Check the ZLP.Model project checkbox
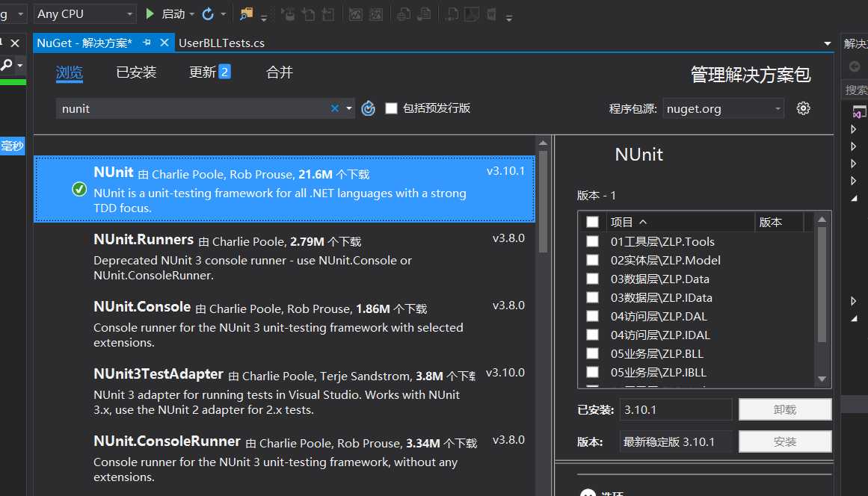 (592, 260)
